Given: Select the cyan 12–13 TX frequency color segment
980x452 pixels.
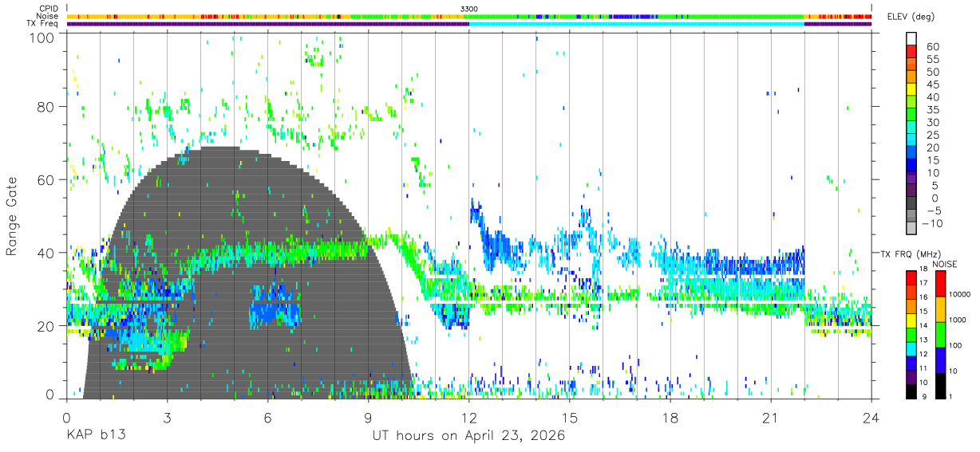Looking at the screenshot, I should pyautogui.click(x=913, y=349).
